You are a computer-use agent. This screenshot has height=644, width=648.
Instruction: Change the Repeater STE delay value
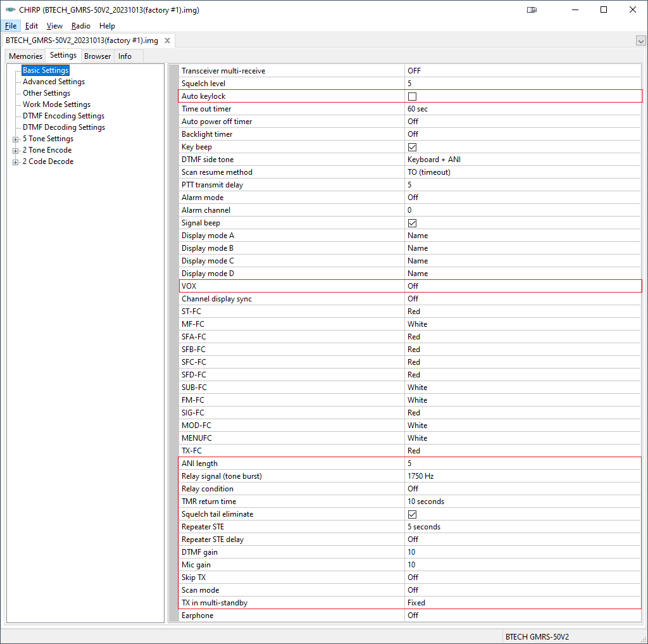pos(522,540)
